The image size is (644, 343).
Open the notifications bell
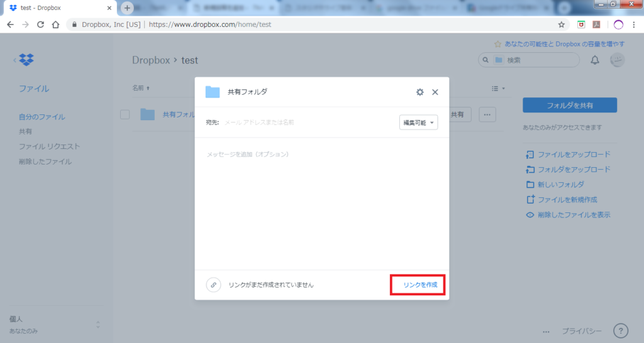595,60
